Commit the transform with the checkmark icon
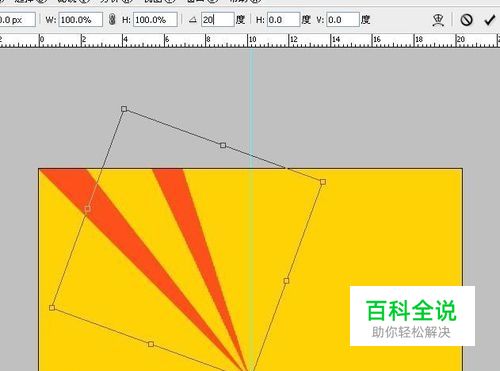500x371 pixels. coord(489,20)
